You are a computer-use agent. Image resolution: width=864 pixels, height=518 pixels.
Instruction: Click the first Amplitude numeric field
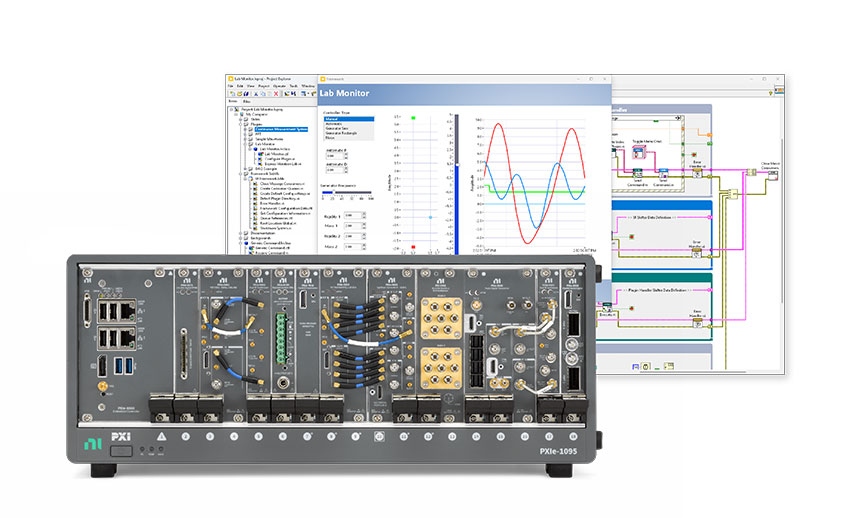tap(334, 156)
